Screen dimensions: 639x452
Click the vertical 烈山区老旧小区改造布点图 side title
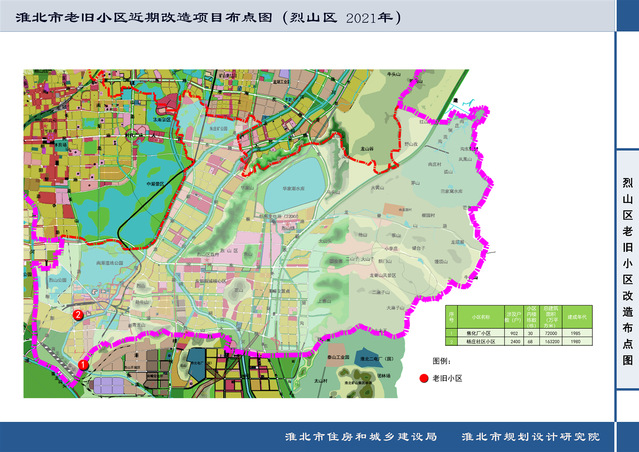pyautogui.click(x=626, y=270)
